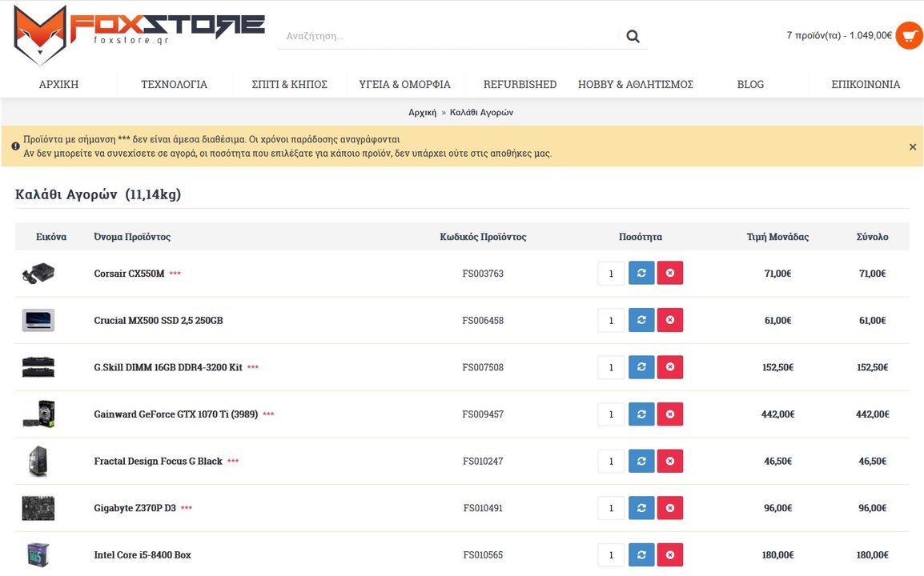
Task: Open the ΥΓΕΙΑ & ΟΜΟΡΦΙΑ menu
Action: (405, 84)
